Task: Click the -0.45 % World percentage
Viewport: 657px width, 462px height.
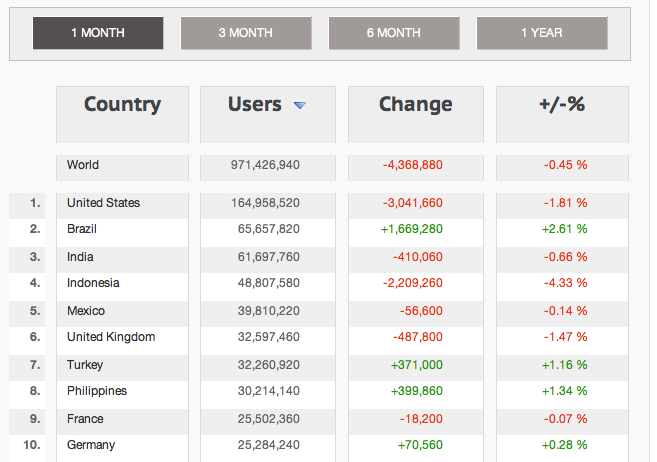Action: (x=566, y=165)
